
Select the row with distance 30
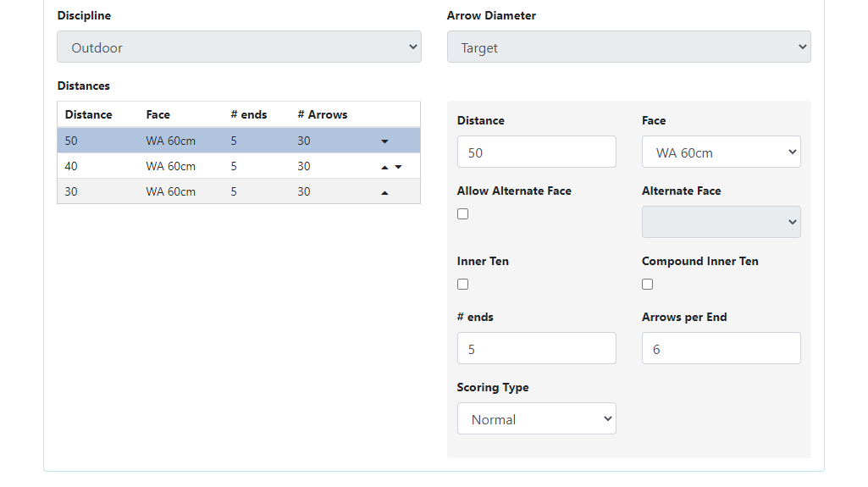(x=239, y=191)
